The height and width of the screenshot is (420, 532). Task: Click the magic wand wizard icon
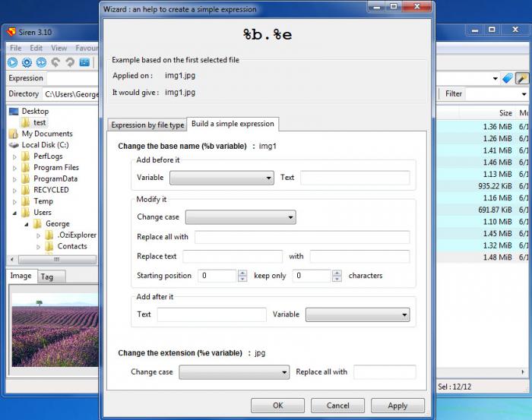[x=522, y=78]
